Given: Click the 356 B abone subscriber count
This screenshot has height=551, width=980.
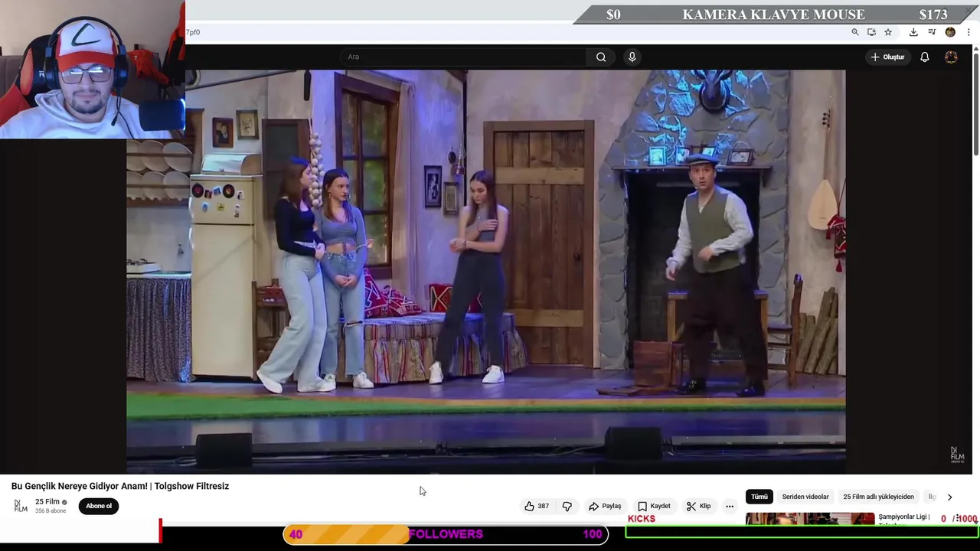Looking at the screenshot, I should click(x=51, y=511).
